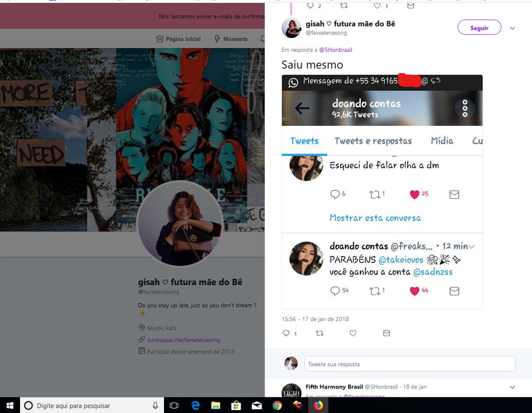Screen dimensions: 532x413
Task: Launch Microsoft Edge from the taskbar
Action: click(x=195, y=405)
